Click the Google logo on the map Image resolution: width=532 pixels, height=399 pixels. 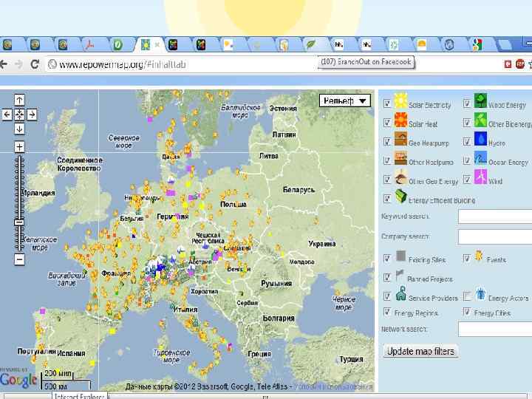point(18,380)
